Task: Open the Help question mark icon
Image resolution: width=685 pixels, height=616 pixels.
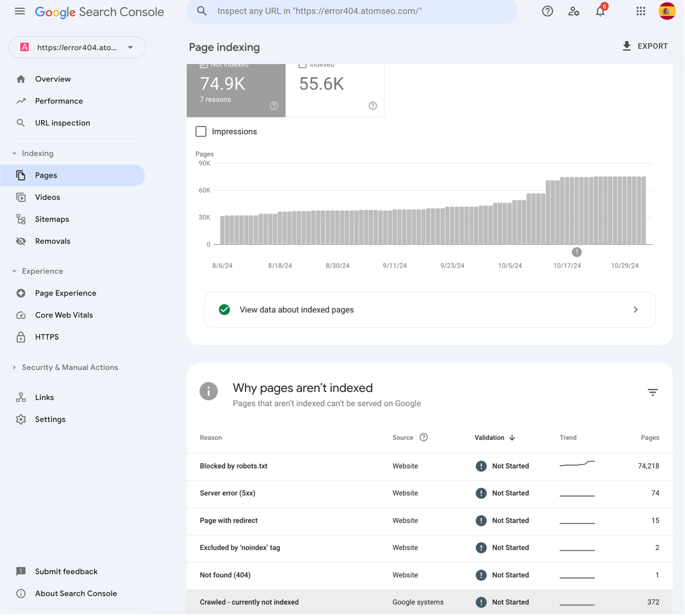Action: pos(547,11)
